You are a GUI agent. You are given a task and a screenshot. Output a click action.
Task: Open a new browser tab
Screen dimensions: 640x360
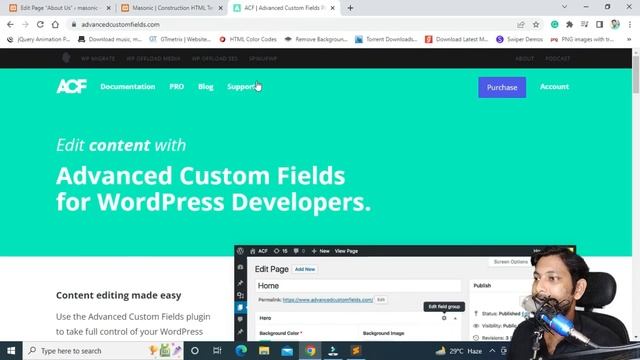click(x=350, y=8)
